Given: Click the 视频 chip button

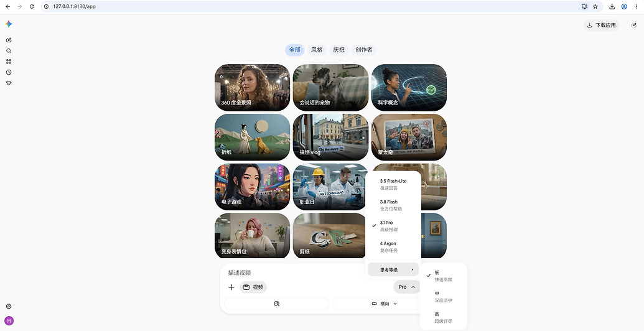Looking at the screenshot, I should point(253,287).
